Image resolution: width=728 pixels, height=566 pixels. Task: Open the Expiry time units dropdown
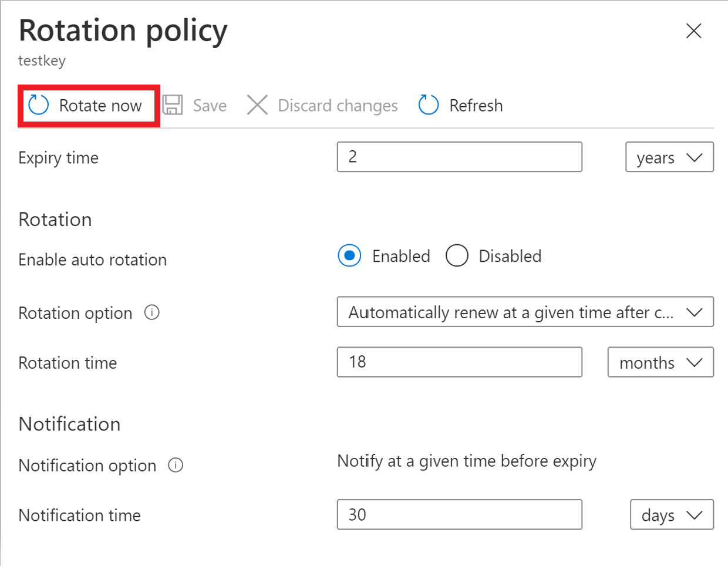click(x=669, y=157)
